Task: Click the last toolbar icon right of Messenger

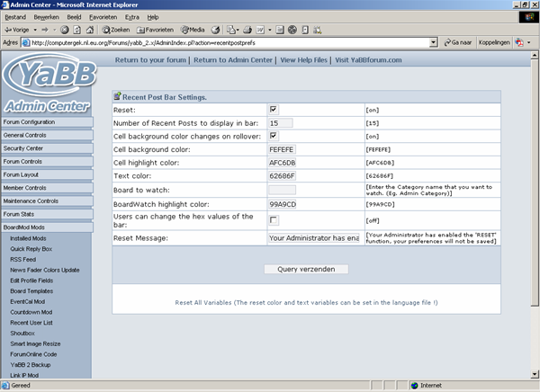Action: coord(317,30)
